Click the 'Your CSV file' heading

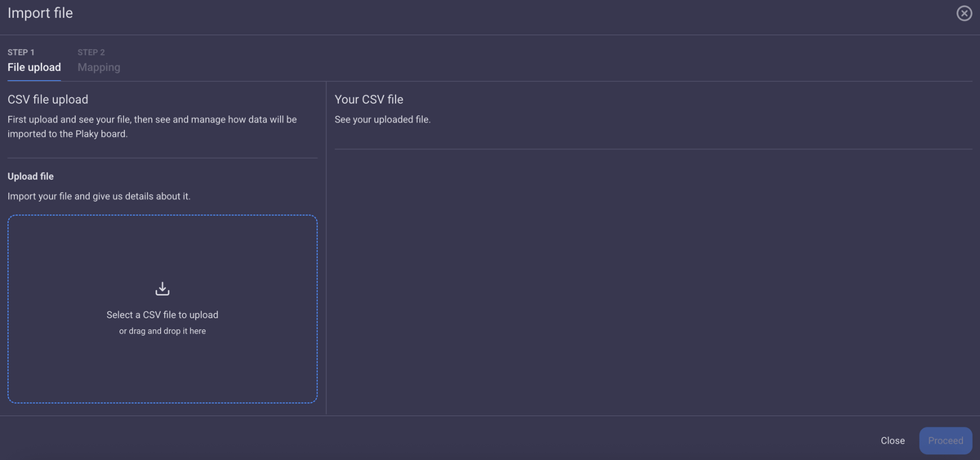(369, 100)
